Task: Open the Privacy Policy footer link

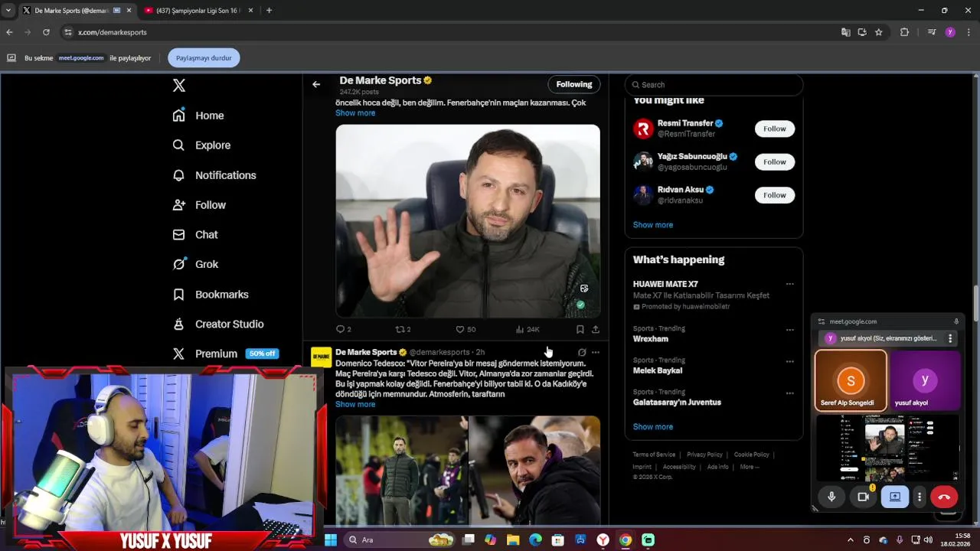Action: pyautogui.click(x=704, y=455)
